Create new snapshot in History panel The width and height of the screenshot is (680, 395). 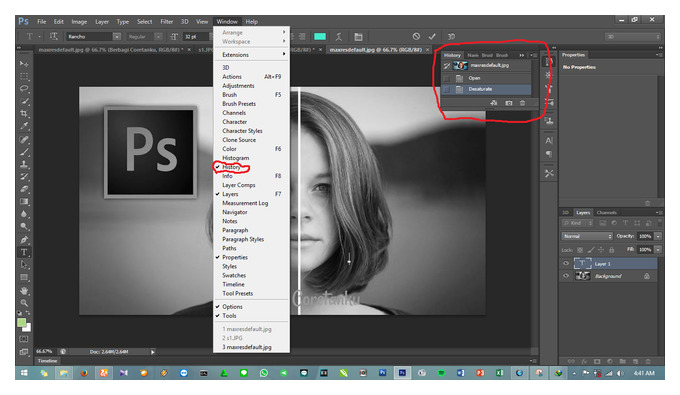509,103
